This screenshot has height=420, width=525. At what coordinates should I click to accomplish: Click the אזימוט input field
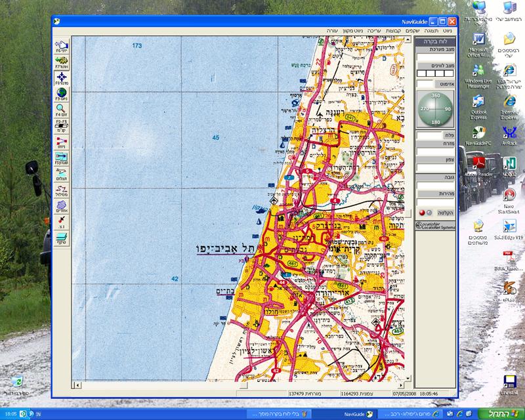pos(425,84)
